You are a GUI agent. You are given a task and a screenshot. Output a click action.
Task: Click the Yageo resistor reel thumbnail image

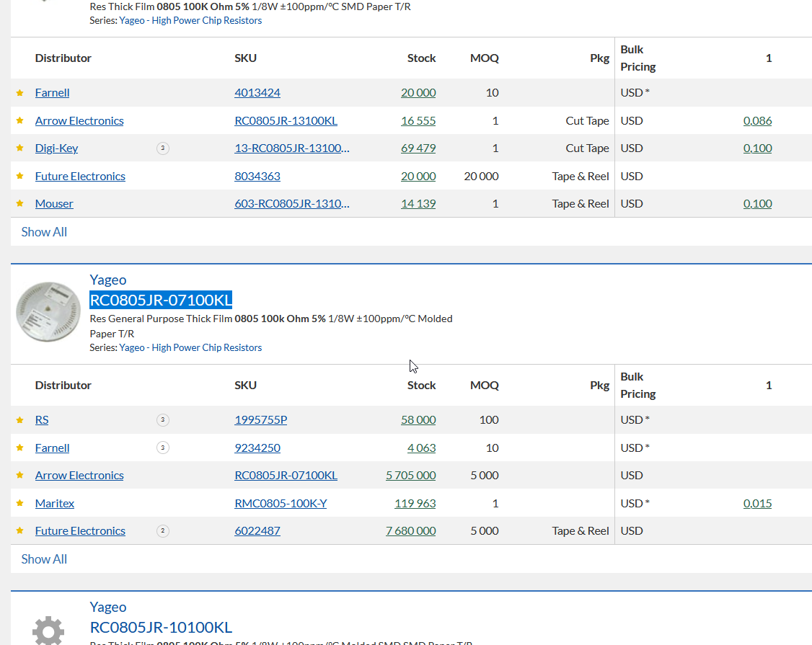point(46,311)
